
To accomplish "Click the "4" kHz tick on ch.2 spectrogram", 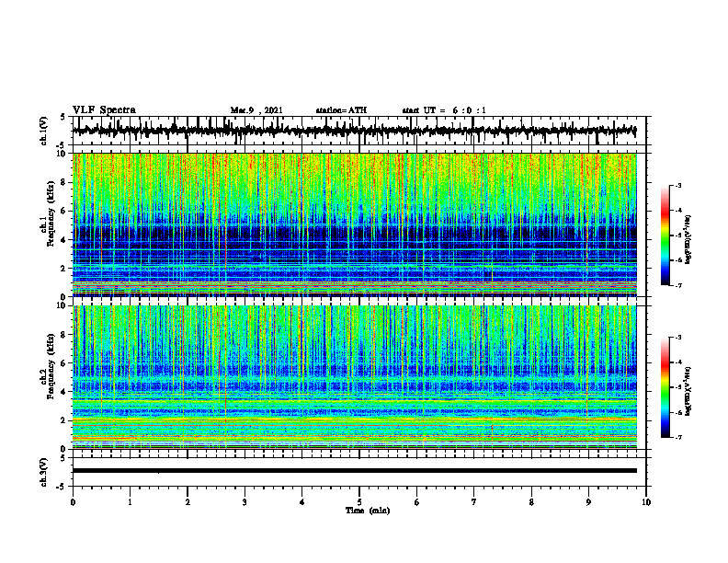I will coord(63,392).
